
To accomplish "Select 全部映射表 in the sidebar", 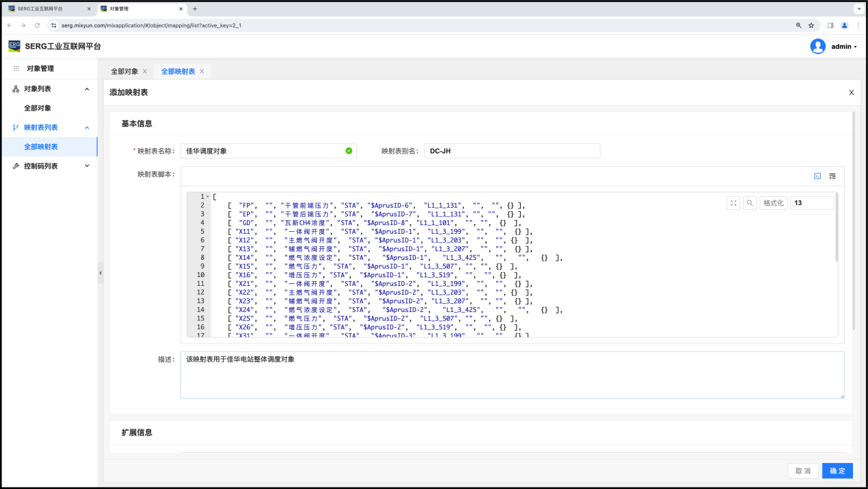I will point(41,147).
